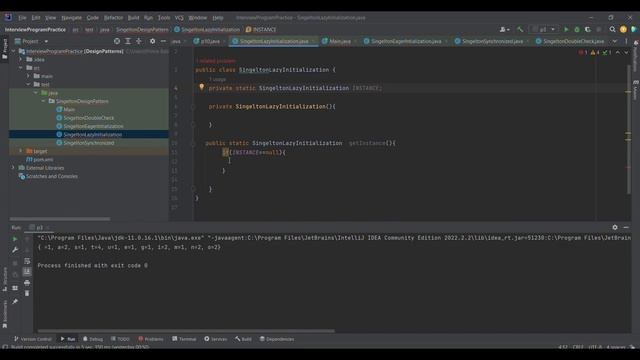Open Run panel settings gear
This screenshot has height=360, width=640.
[x=615, y=227]
